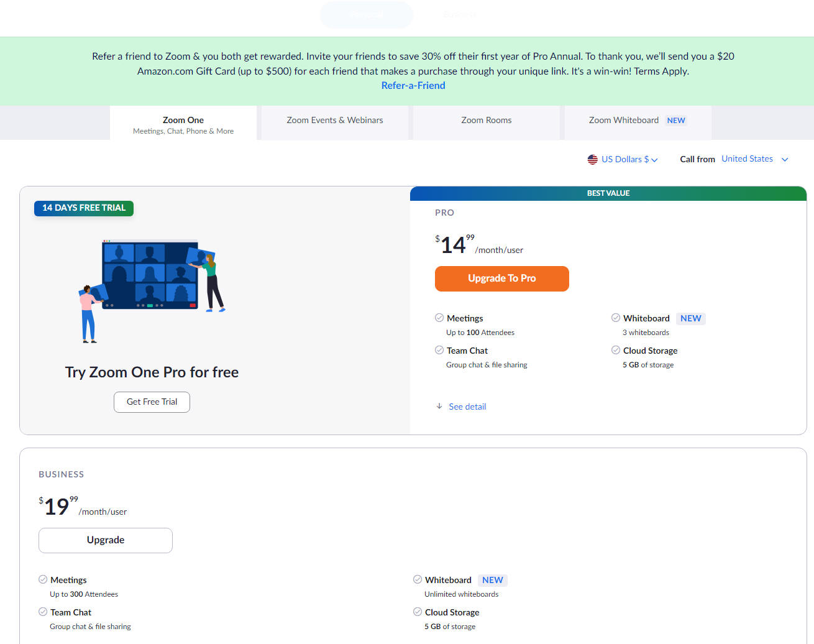The height and width of the screenshot is (644, 814).
Task: Open the United States call-from dropdown
Action: coord(754,159)
